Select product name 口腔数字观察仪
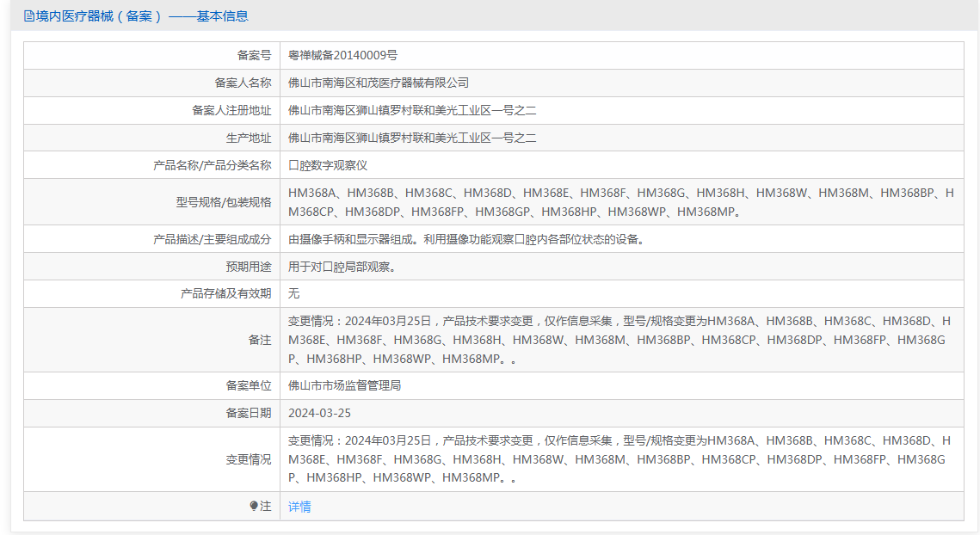Viewport: 980px width, 535px height. [328, 166]
